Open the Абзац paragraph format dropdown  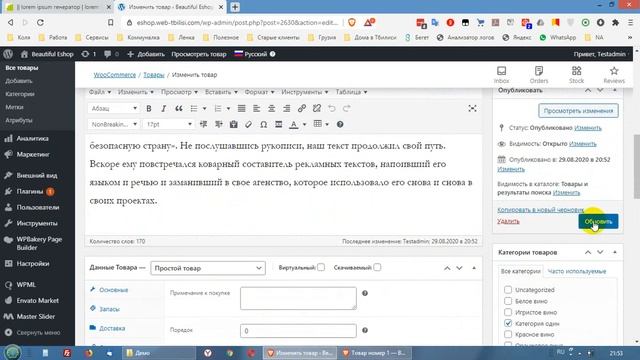click(114, 108)
